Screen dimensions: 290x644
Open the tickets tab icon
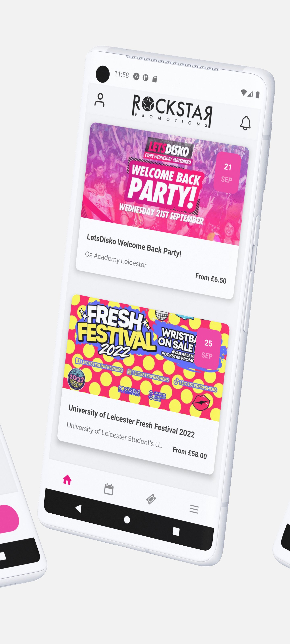pos(151,499)
